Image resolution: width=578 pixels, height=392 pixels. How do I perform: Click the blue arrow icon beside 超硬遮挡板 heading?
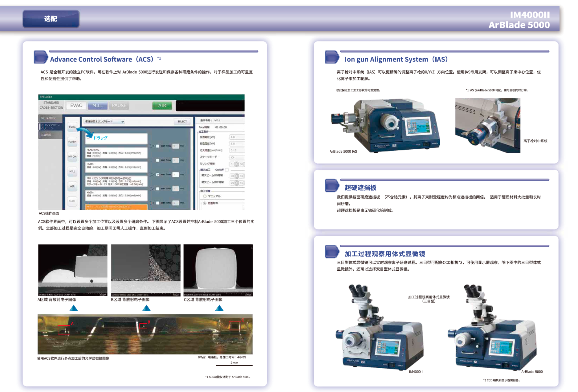332,185
